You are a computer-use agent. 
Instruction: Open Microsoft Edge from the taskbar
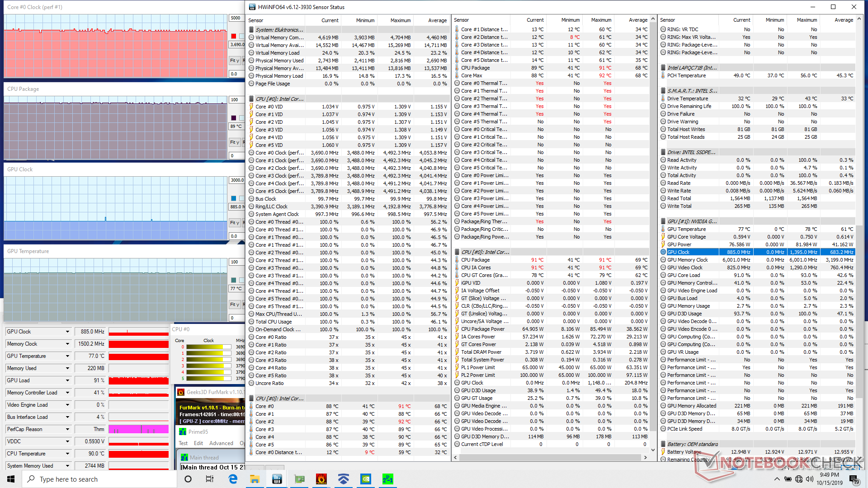(233, 479)
